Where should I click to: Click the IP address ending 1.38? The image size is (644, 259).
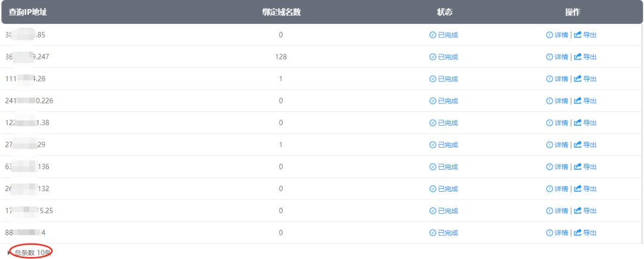(x=27, y=123)
